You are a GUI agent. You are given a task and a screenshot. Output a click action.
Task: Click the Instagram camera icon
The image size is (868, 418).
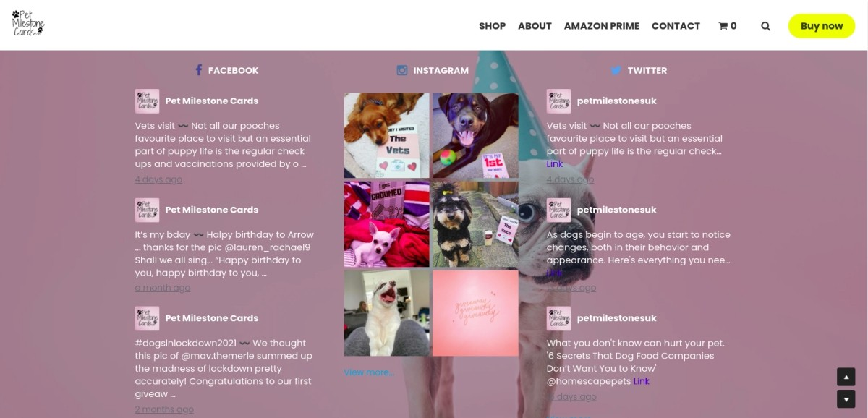click(402, 70)
